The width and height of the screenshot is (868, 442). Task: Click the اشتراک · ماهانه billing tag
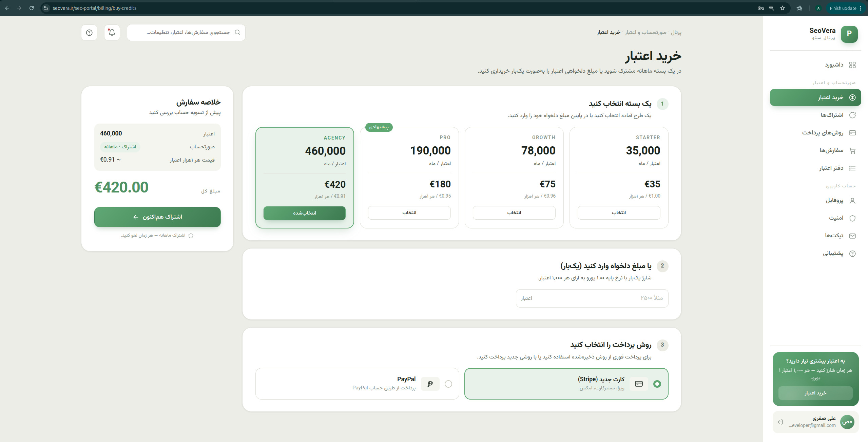[x=120, y=147]
